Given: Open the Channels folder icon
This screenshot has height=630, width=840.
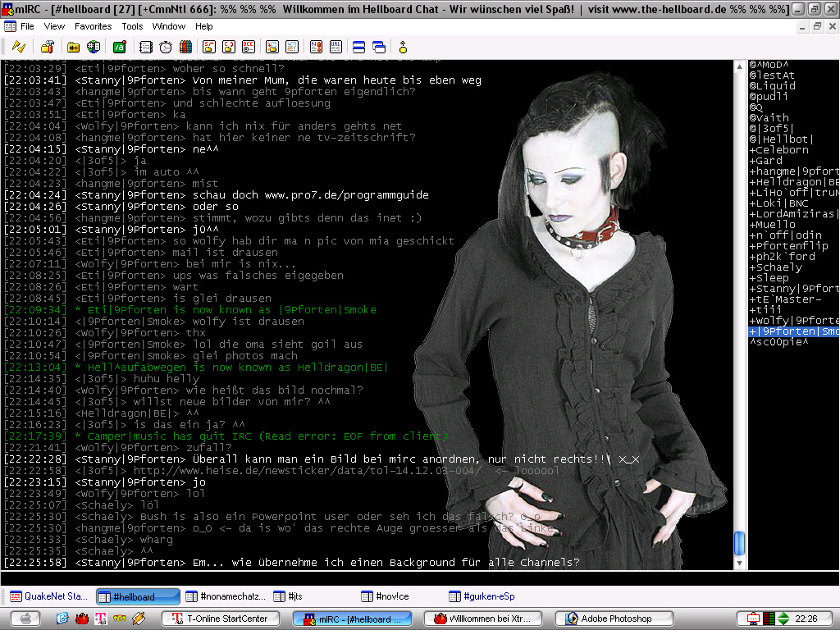Looking at the screenshot, I should click(x=72, y=47).
